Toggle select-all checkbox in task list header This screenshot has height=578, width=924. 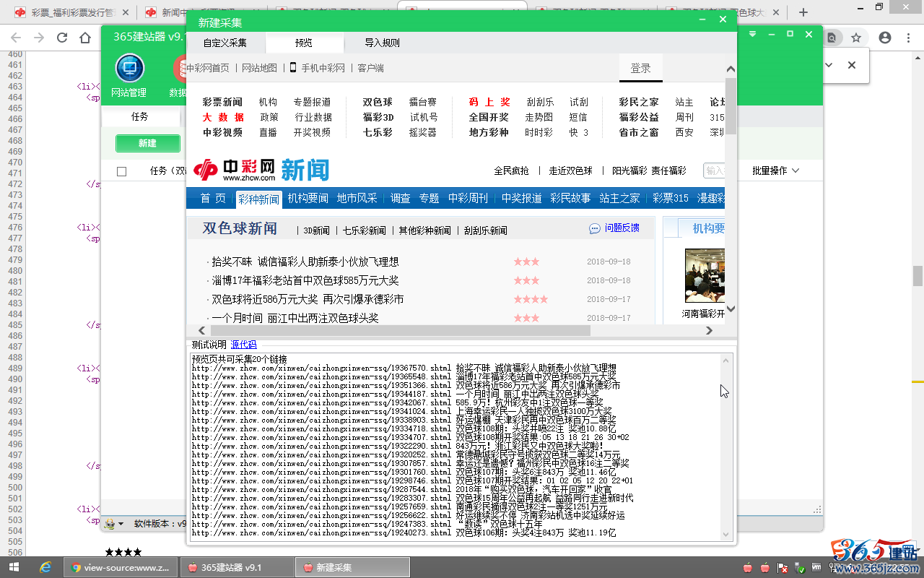pyautogui.click(x=121, y=171)
